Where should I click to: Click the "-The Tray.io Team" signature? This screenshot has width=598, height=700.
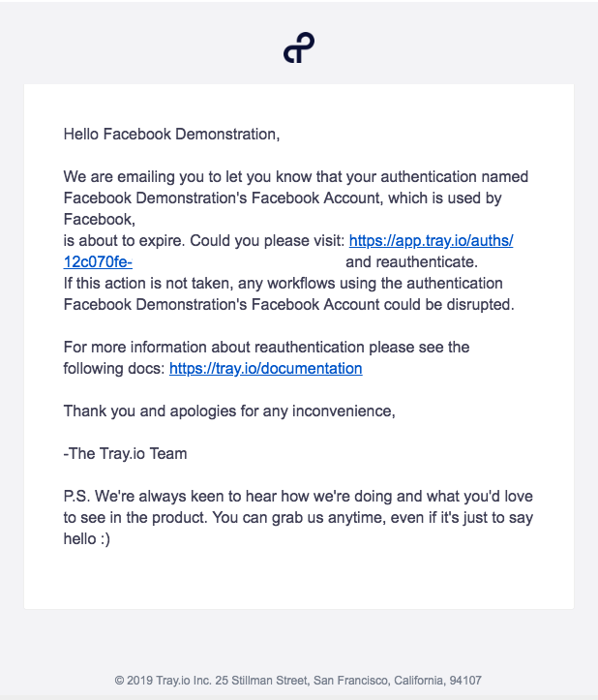[126, 454]
